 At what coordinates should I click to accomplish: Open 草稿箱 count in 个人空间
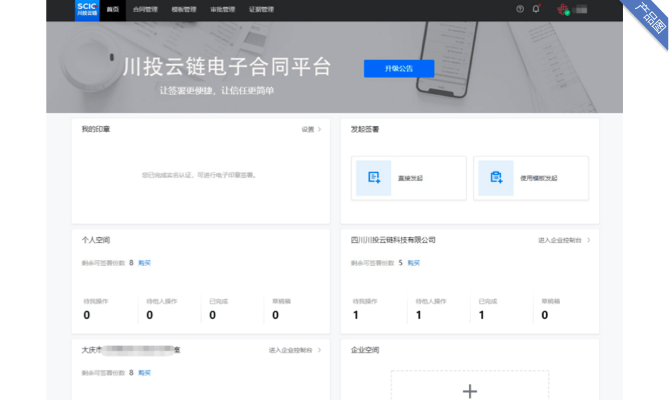click(x=276, y=315)
